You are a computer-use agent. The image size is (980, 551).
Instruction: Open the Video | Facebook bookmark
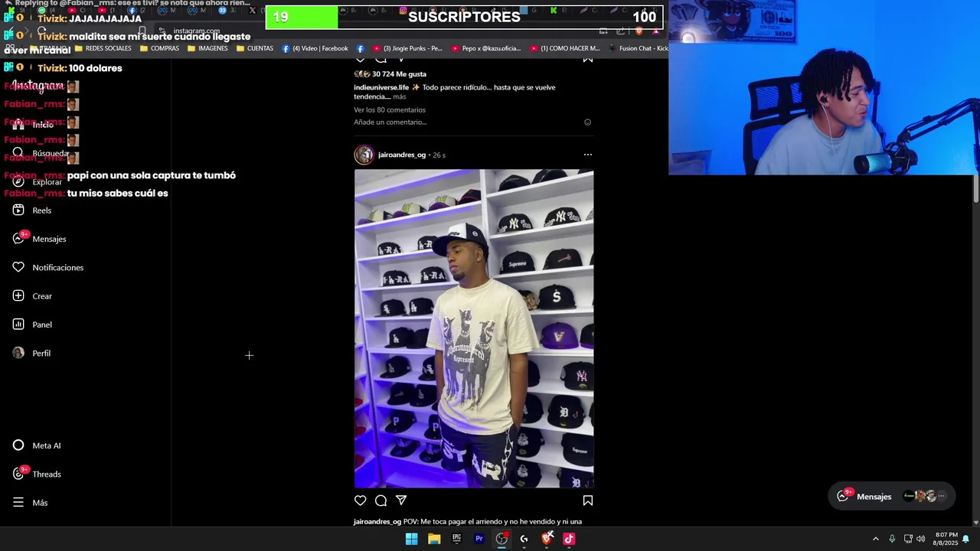(315, 48)
